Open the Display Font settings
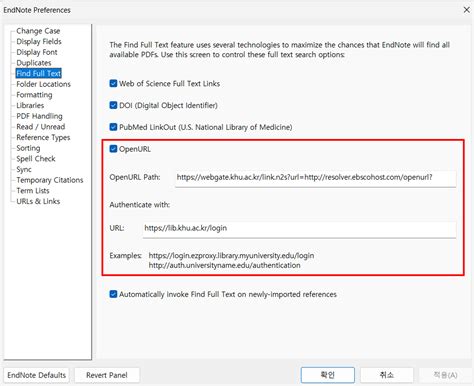 [37, 52]
